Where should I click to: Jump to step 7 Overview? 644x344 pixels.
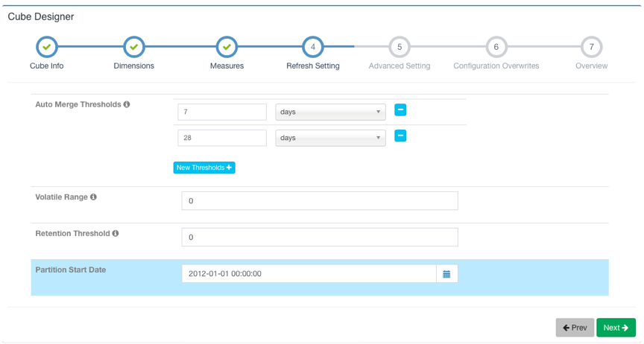pos(591,47)
